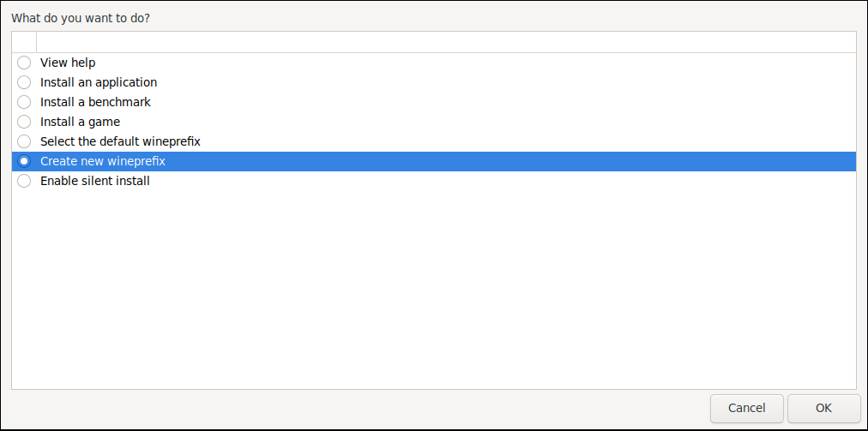Click the 'View help' row text

tap(68, 63)
